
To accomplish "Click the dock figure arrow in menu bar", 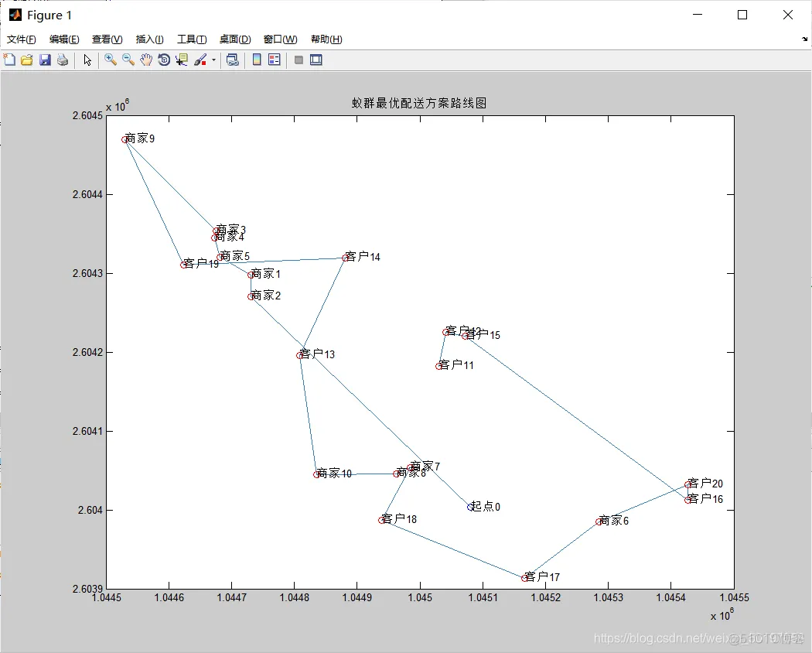I will (x=804, y=39).
